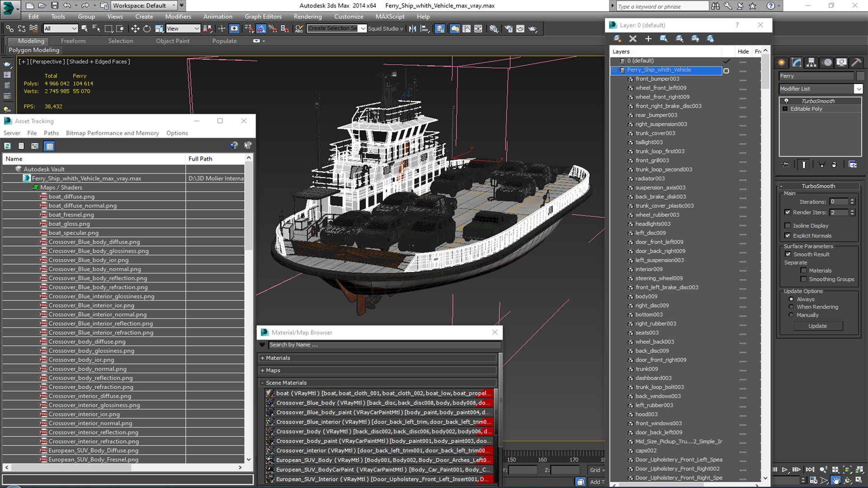868x488 pixels.
Task: Toggle the Explicit Normals checkbox
Action: 788,235
